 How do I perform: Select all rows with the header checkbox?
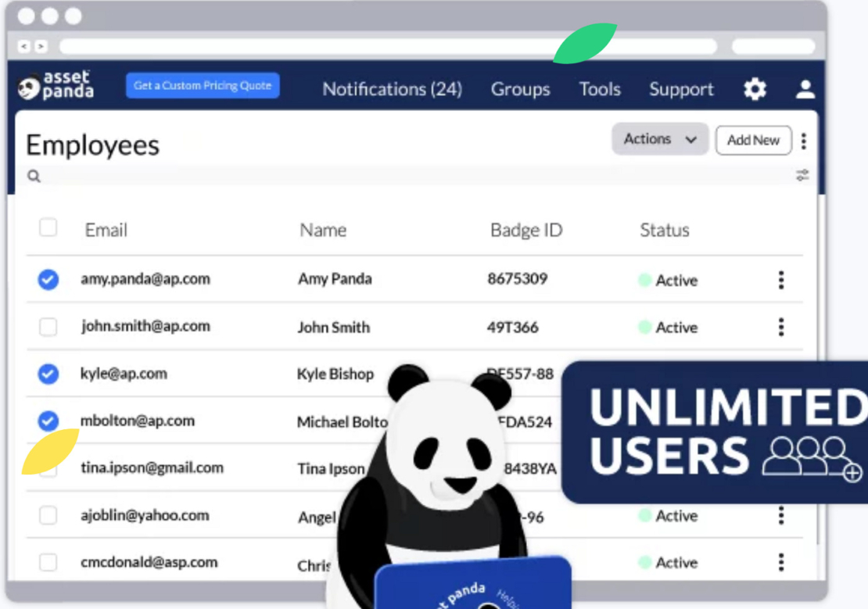[x=48, y=227]
